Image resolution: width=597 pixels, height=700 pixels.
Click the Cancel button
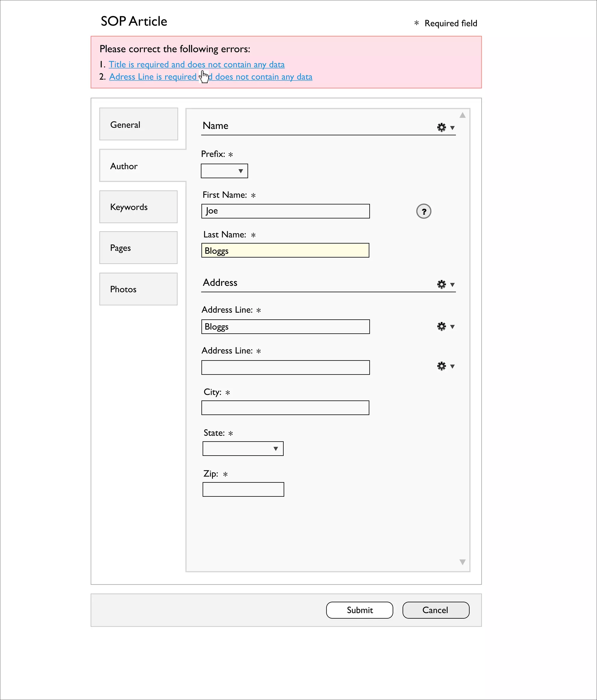point(436,610)
